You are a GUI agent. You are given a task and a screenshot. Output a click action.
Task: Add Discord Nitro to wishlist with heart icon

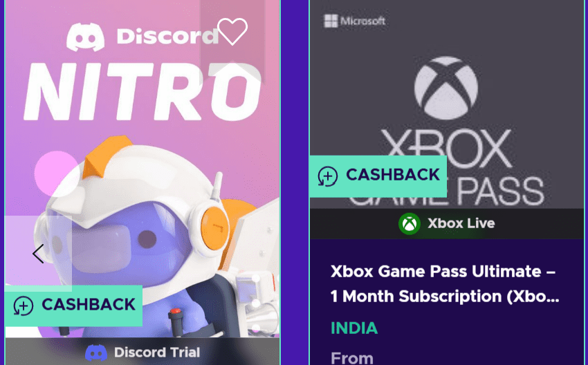pyautogui.click(x=232, y=32)
